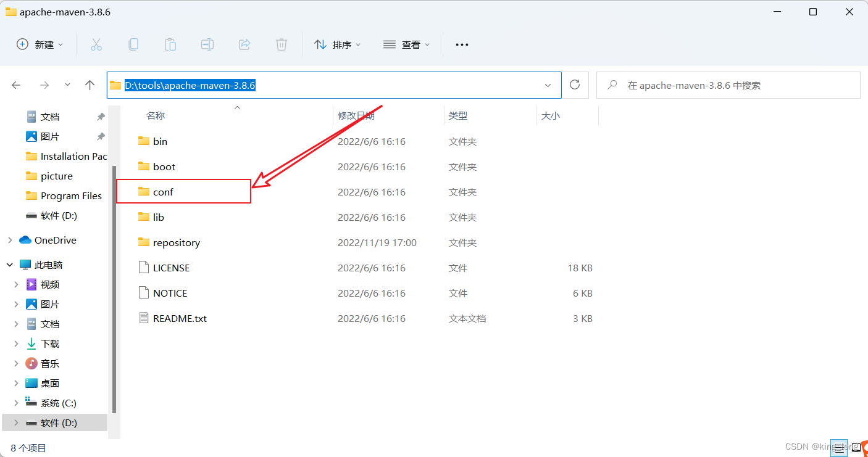Click the Paste clipboard icon
This screenshot has width=868, height=457.
coord(170,44)
